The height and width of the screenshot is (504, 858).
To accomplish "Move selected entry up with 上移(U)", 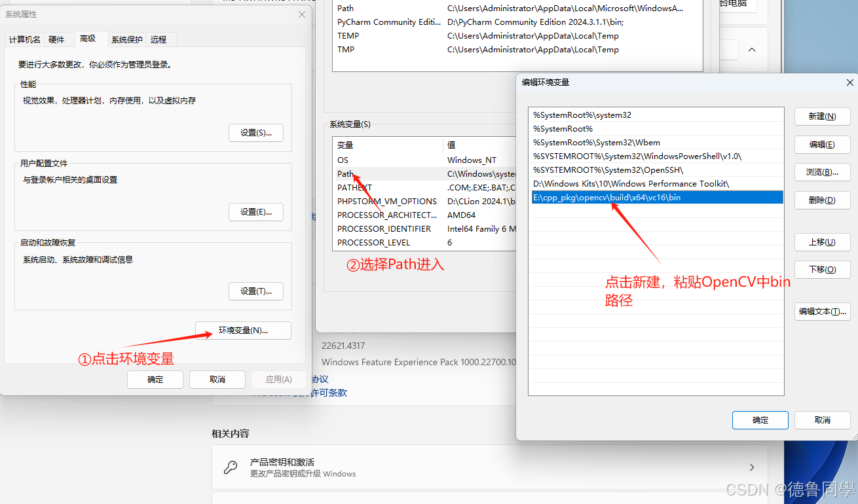I will click(822, 242).
